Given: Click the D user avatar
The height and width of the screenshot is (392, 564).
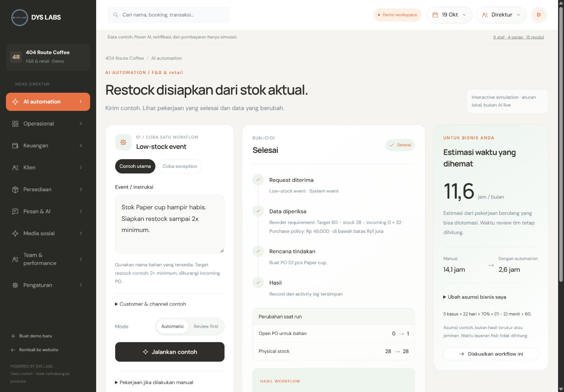Looking at the screenshot, I should (x=539, y=15).
